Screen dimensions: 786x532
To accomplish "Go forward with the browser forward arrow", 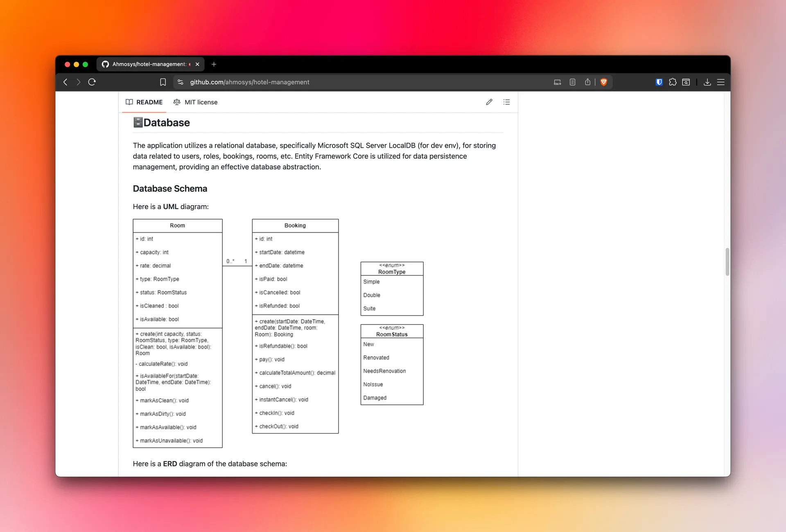I will click(79, 82).
